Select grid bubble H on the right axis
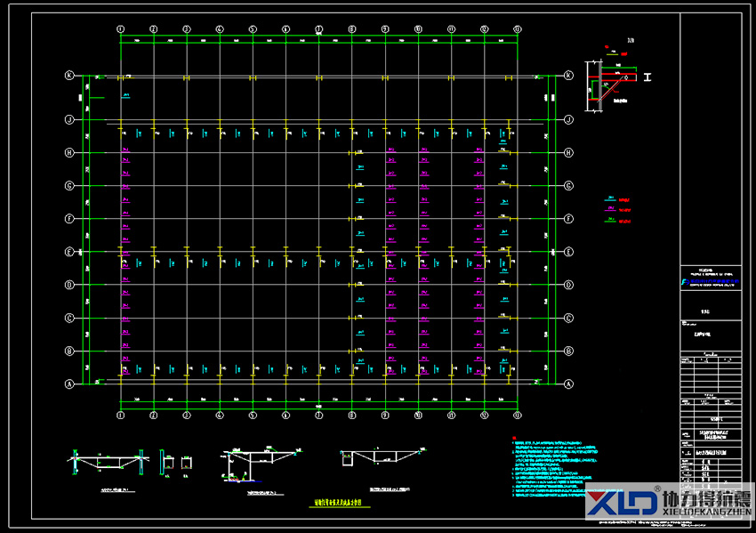This screenshot has height=533, width=756. pyautogui.click(x=568, y=152)
